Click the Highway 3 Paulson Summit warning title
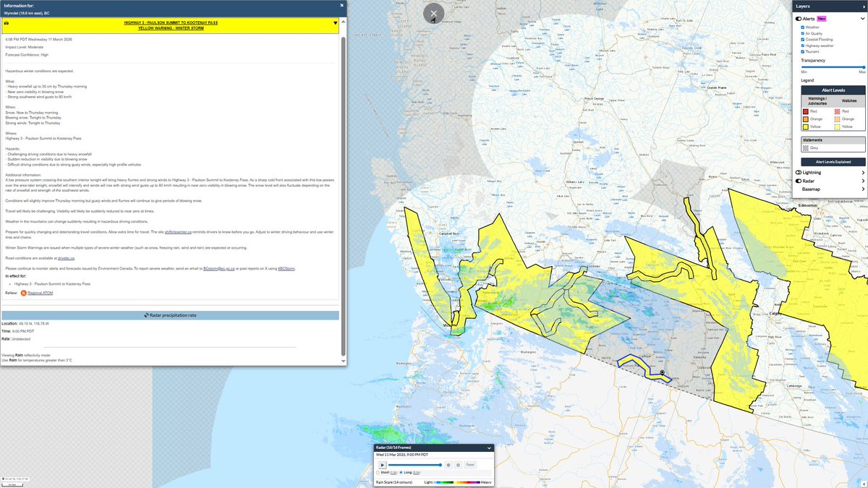This screenshot has width=868, height=488. pos(171,23)
